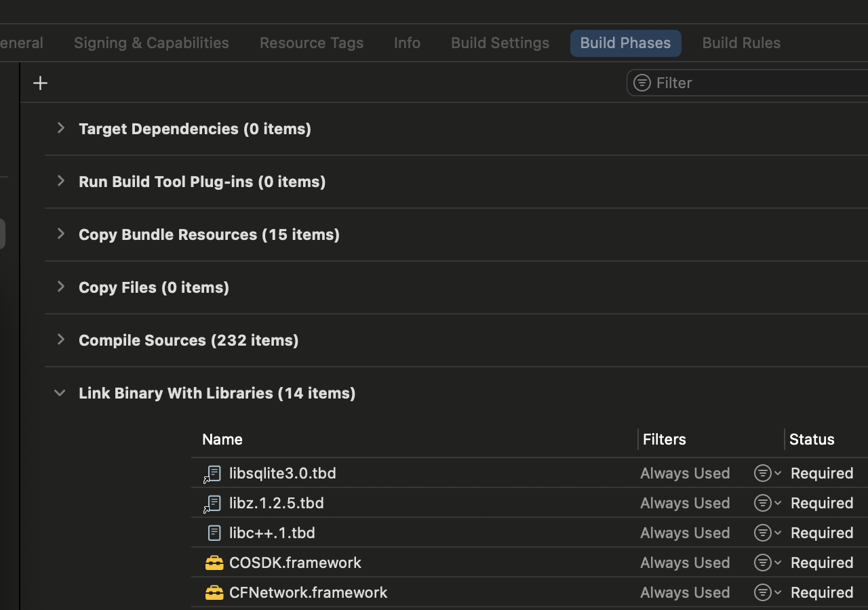This screenshot has width=868, height=610.
Task: Open the Build Rules tab
Action: (x=741, y=43)
